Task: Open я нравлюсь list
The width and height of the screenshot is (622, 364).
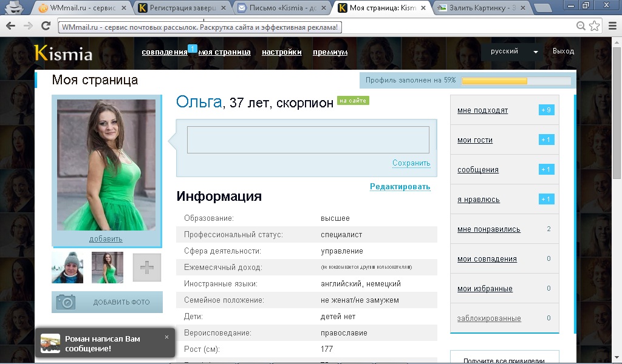Action: [x=479, y=200]
